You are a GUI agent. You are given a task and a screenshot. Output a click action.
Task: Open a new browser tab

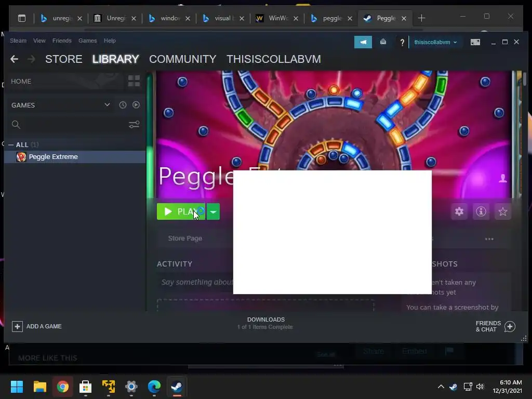pyautogui.click(x=421, y=18)
